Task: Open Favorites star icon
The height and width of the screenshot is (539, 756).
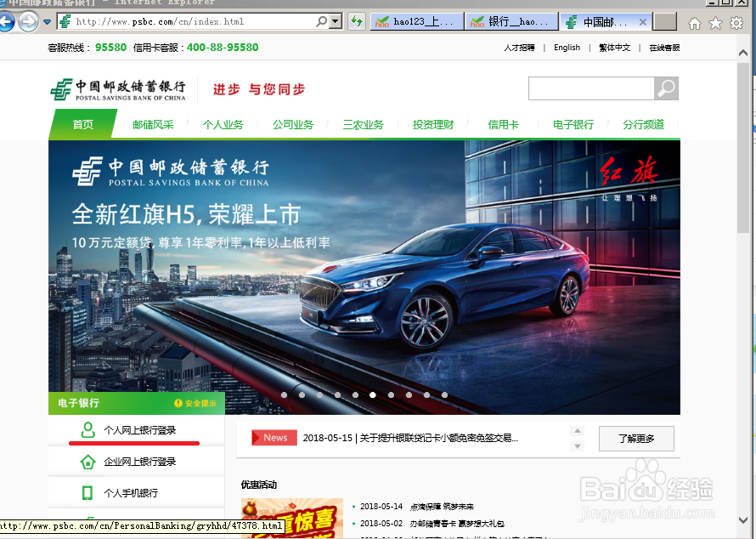Action: point(715,23)
